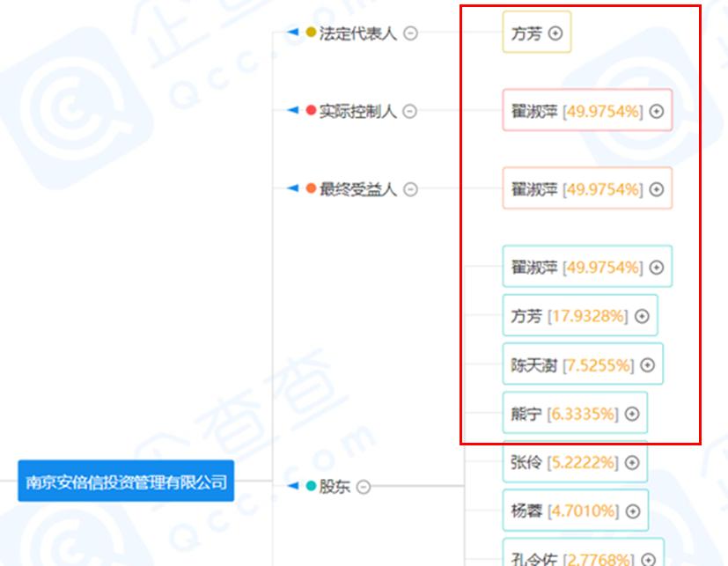Image resolution: width=728 pixels, height=566 pixels.
Task: Click the 张伶 shareholder name
Action: pyautogui.click(x=526, y=462)
